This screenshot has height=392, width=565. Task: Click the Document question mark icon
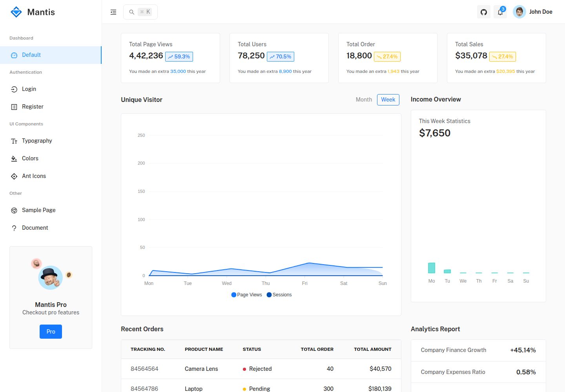tap(14, 228)
